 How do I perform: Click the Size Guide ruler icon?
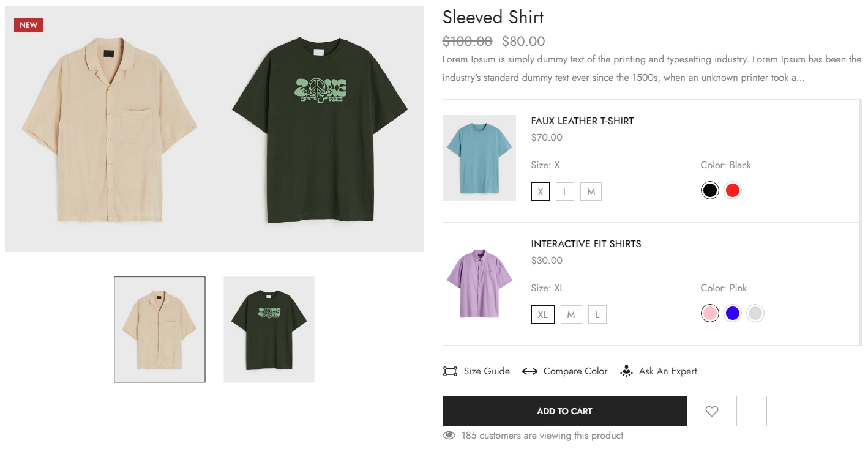(x=450, y=371)
